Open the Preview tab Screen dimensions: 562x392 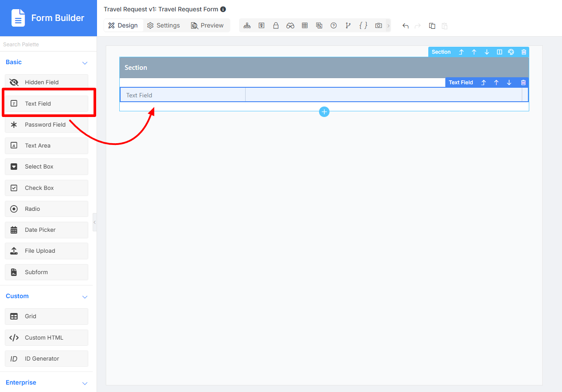(207, 25)
